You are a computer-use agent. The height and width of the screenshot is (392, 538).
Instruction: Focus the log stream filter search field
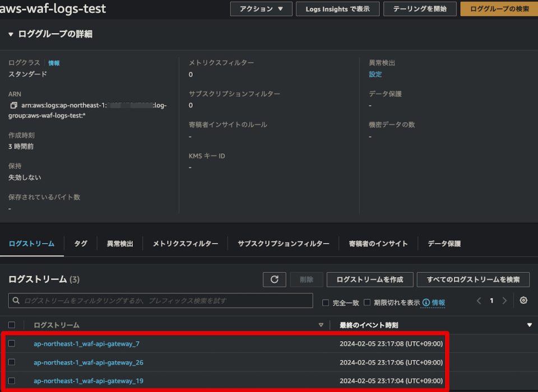coord(161,300)
